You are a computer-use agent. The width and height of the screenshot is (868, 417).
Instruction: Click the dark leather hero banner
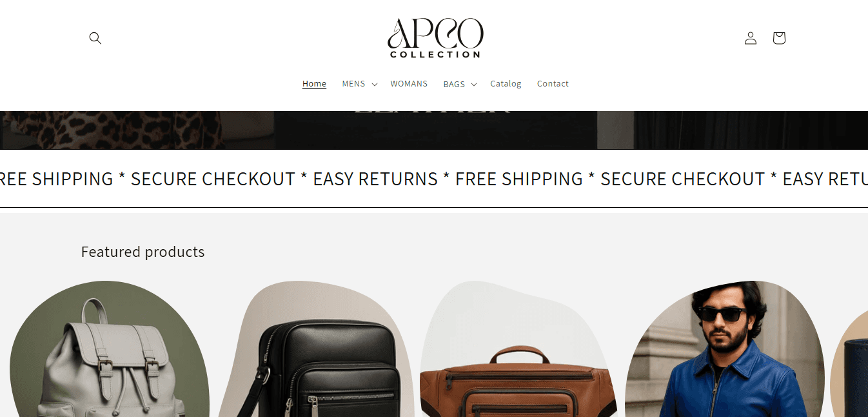[x=434, y=130]
